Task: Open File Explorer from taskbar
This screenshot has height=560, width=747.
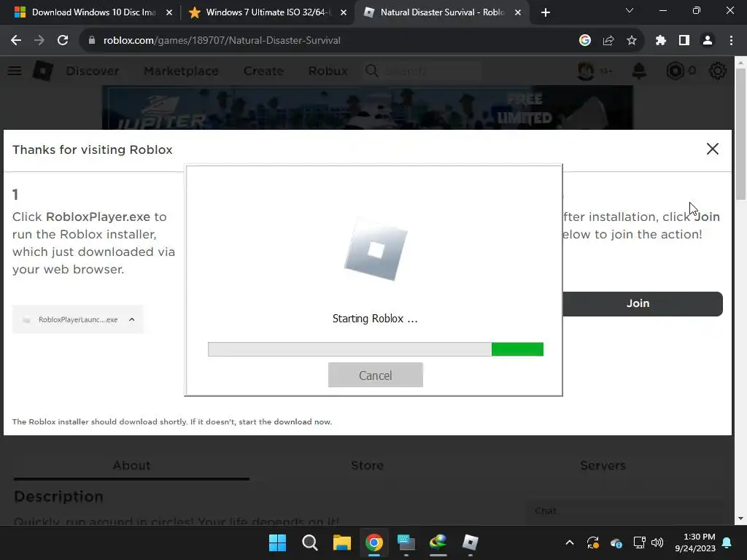Action: pos(342,542)
